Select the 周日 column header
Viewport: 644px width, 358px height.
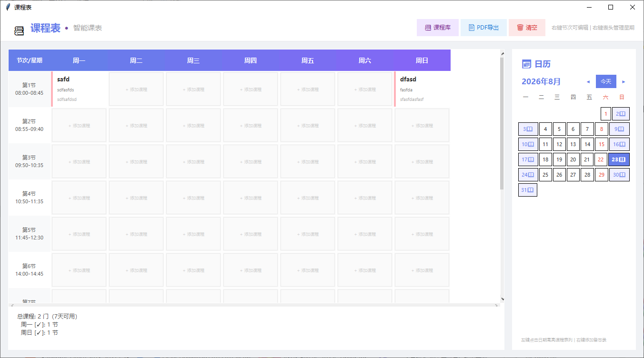point(422,60)
